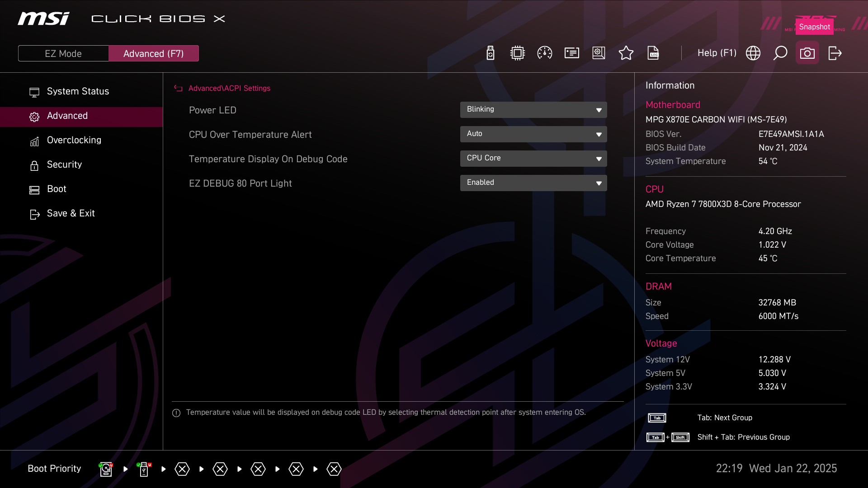Screen dimensions: 868x488
Task: Expand the CPU Over Temperature Alert dropdown
Action: pos(533,134)
